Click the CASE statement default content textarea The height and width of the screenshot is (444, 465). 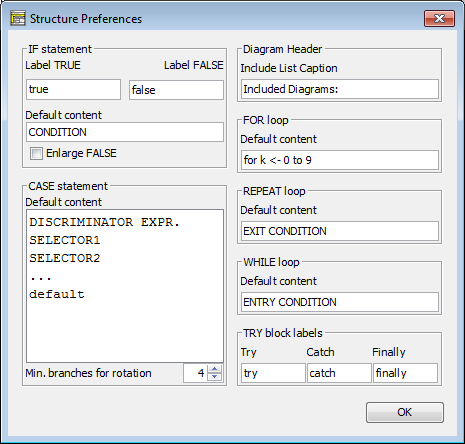125,286
